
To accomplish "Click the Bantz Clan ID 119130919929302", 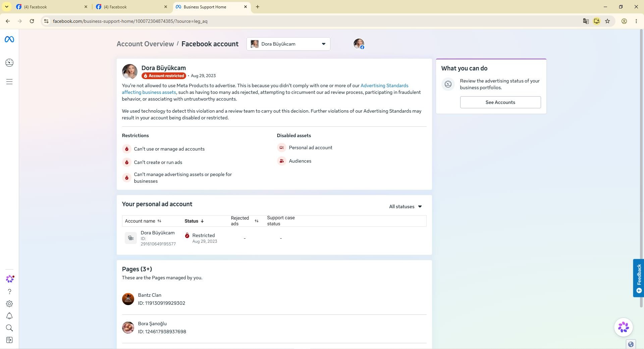I will (162, 303).
